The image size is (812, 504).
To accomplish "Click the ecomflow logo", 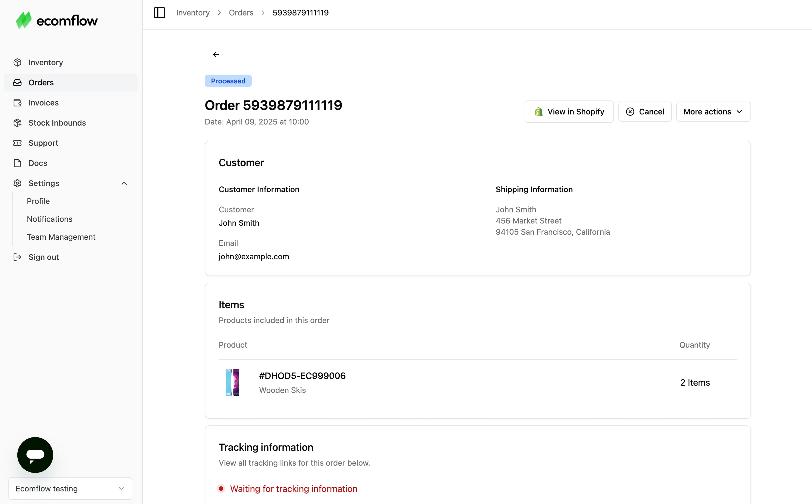I will click(57, 21).
